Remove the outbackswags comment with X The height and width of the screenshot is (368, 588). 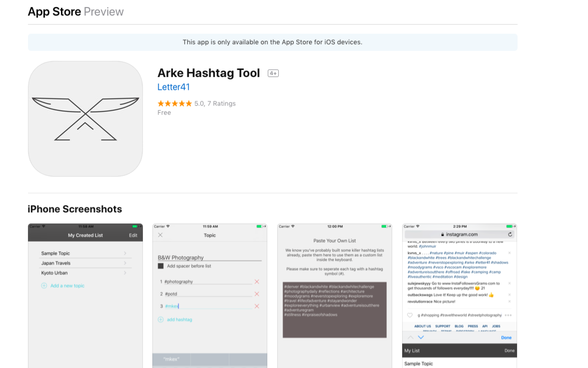coord(509,295)
